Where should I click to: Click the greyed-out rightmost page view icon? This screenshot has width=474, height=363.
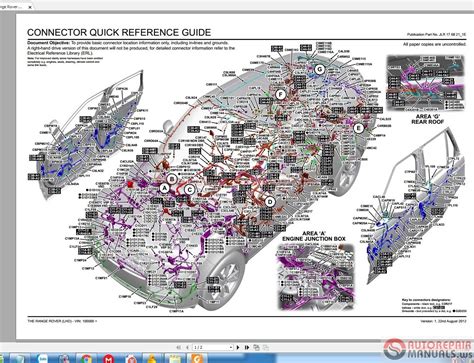[x=266, y=347]
